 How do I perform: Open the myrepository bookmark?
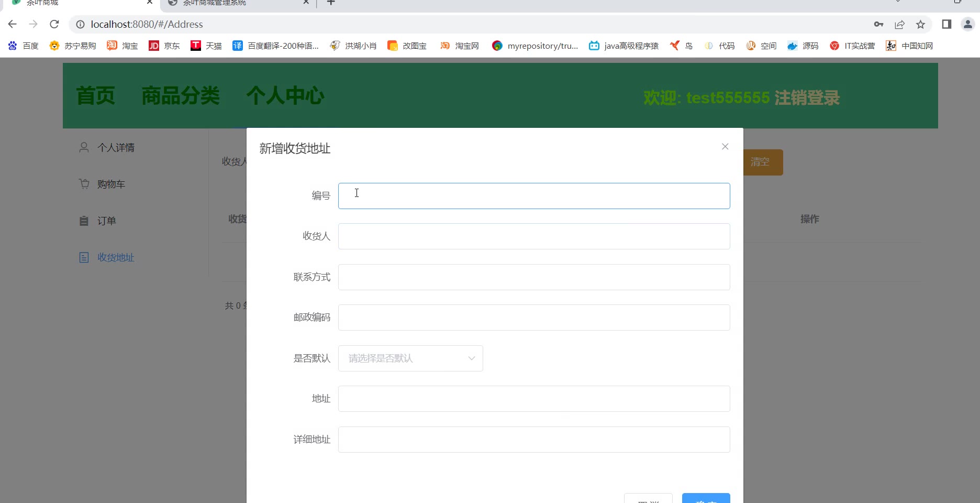(x=535, y=46)
